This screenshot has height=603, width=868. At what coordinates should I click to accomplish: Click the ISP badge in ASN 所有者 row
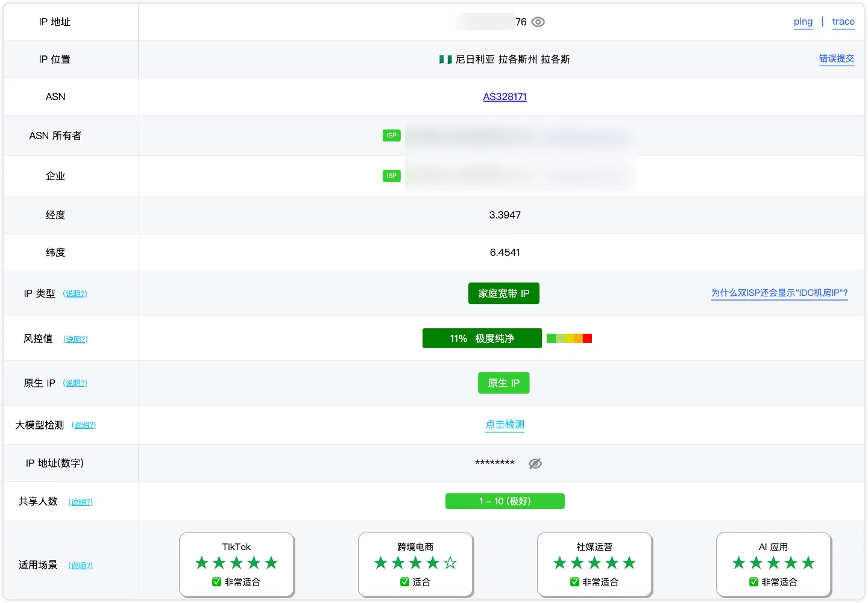(392, 136)
